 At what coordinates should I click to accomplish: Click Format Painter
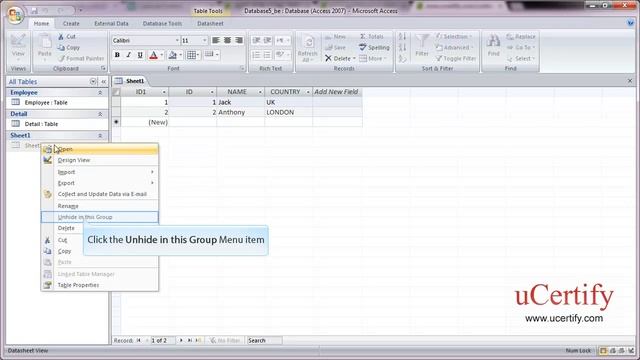click(x=81, y=58)
